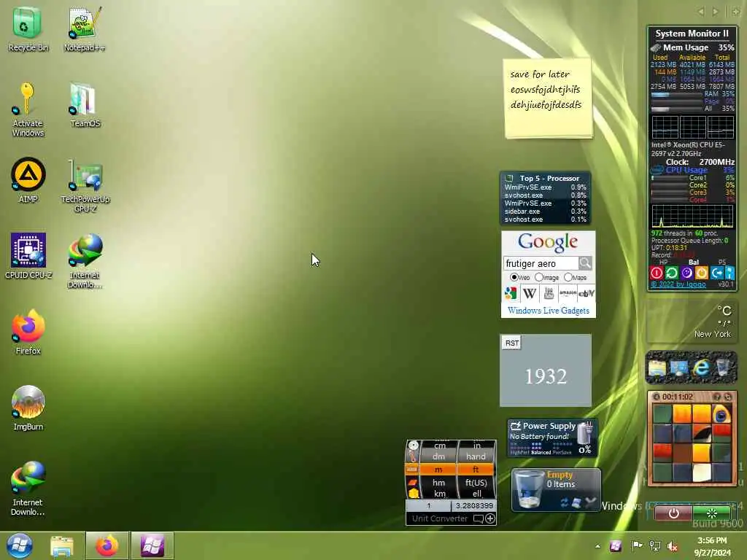Click the timer clock icon on the puzzle gadget

657,397
